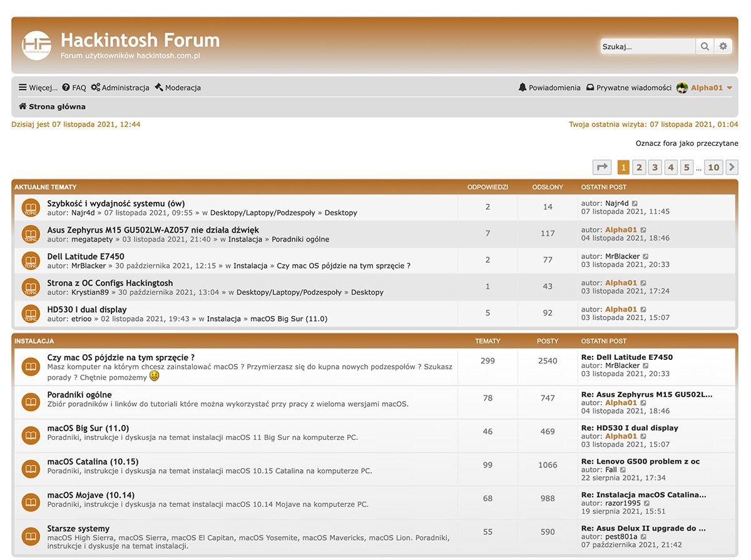Click forum icon for macOS Mojave
Screen dimensions: 751x560
pos(31,502)
